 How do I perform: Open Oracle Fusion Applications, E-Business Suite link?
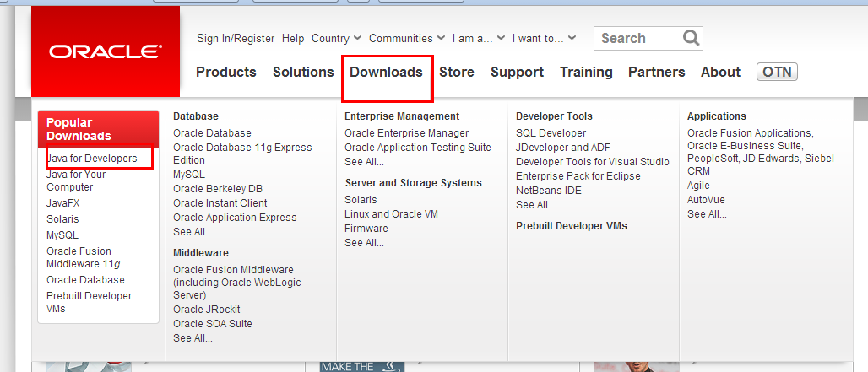[761, 152]
